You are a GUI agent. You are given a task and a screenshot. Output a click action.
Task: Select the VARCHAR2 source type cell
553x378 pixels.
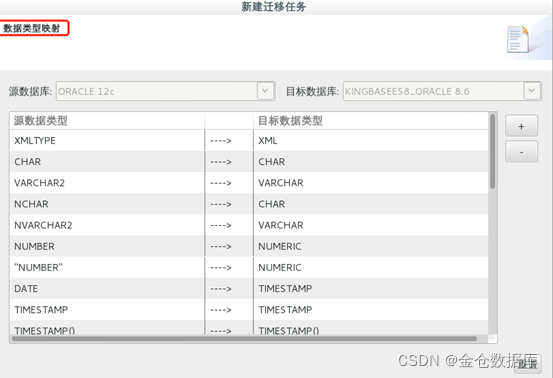point(107,183)
